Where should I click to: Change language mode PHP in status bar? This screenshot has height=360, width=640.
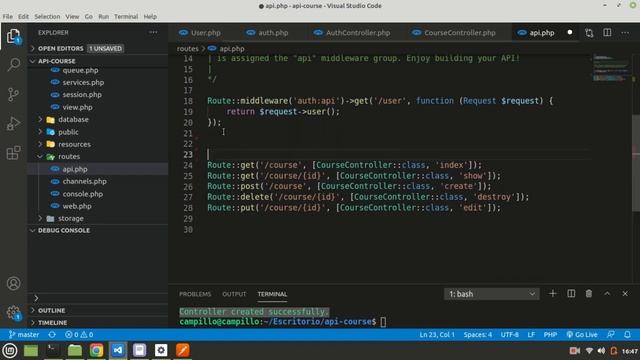pos(550,334)
